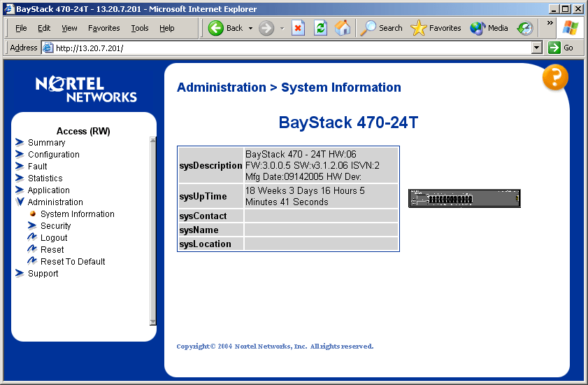The image size is (588, 385).
Task: Expand the Application arrow in sidebar
Action: click(x=20, y=190)
